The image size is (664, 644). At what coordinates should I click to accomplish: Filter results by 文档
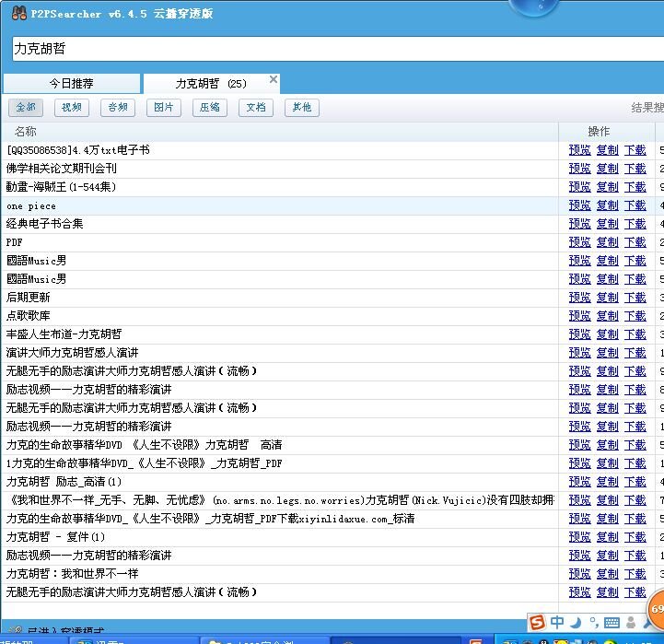tap(256, 107)
